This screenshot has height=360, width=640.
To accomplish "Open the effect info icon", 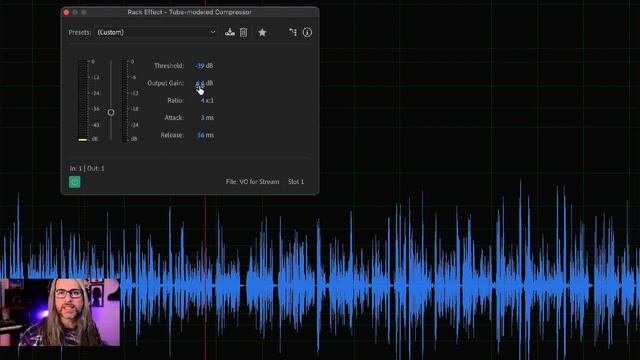I will pos(307,32).
